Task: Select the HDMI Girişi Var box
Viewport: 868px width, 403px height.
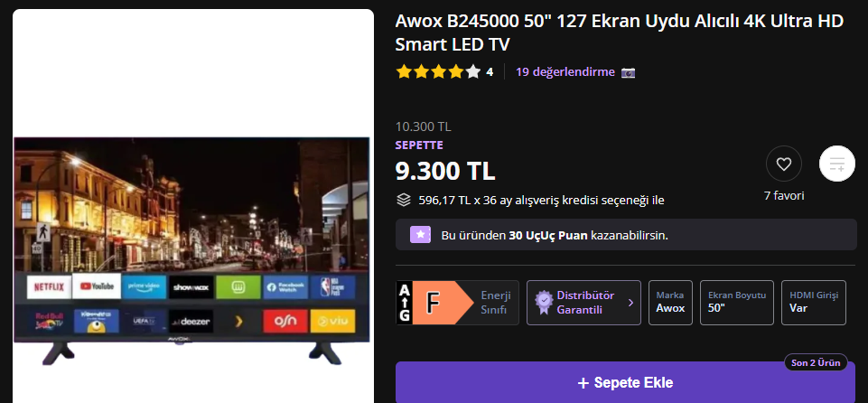Action: pos(814,303)
